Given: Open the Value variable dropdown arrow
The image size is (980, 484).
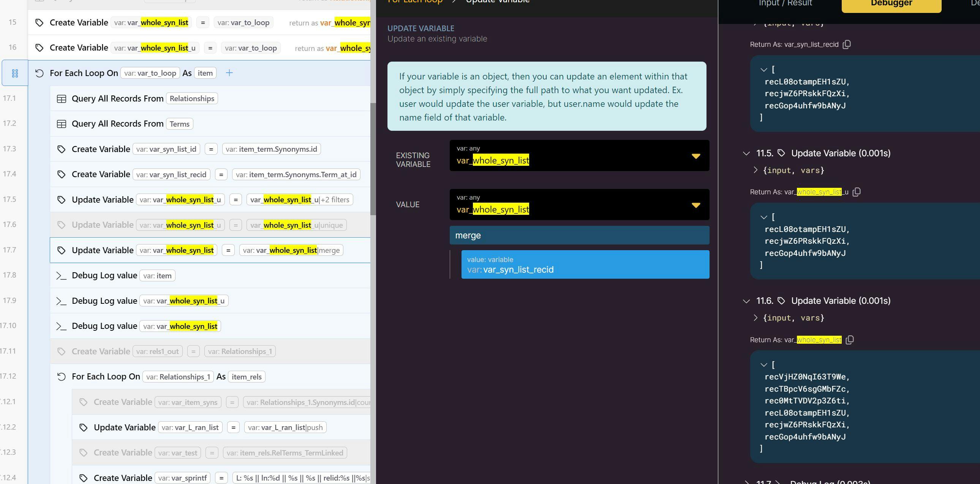Looking at the screenshot, I should point(695,205).
